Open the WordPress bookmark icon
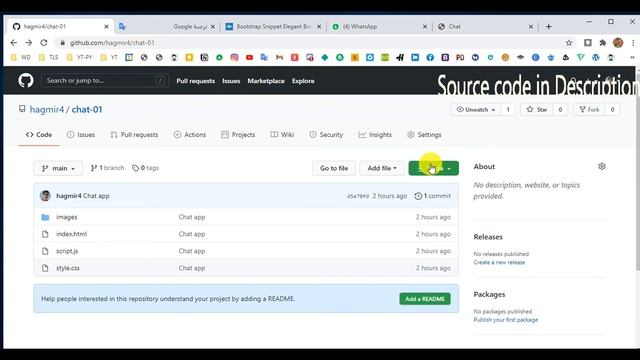 click(x=596, y=58)
